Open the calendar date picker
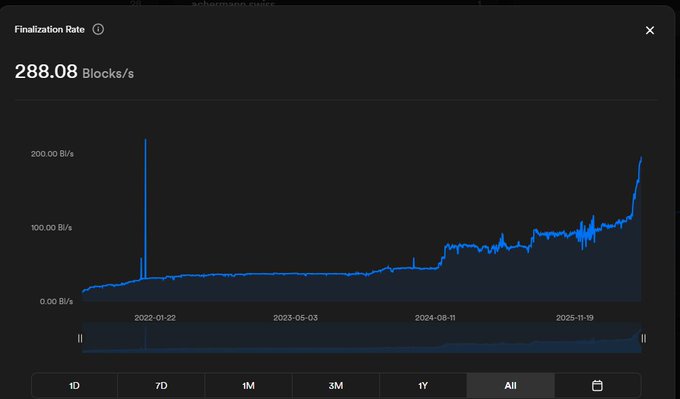680x399 pixels. [x=597, y=386]
